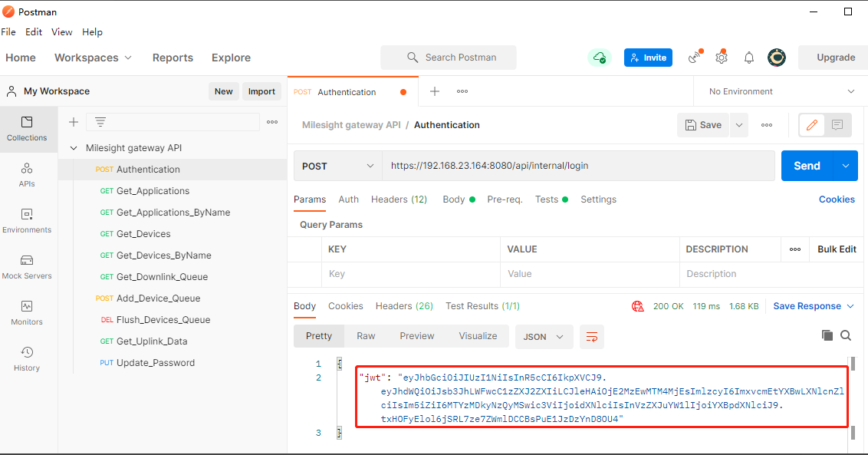Open the request Cookies link
The image size is (868, 455).
(x=837, y=199)
